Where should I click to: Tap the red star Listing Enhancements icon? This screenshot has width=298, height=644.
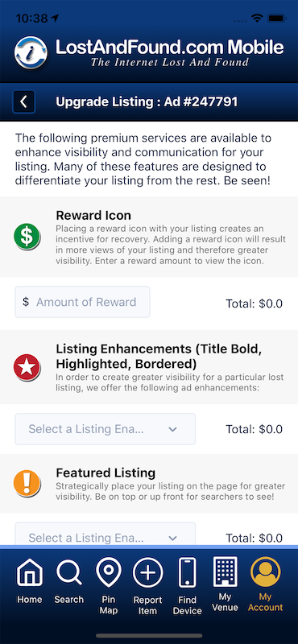[x=27, y=367]
